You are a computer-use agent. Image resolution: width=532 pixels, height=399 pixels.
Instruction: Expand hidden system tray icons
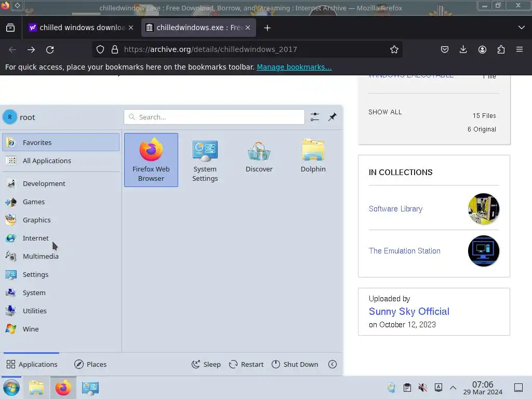(453, 388)
